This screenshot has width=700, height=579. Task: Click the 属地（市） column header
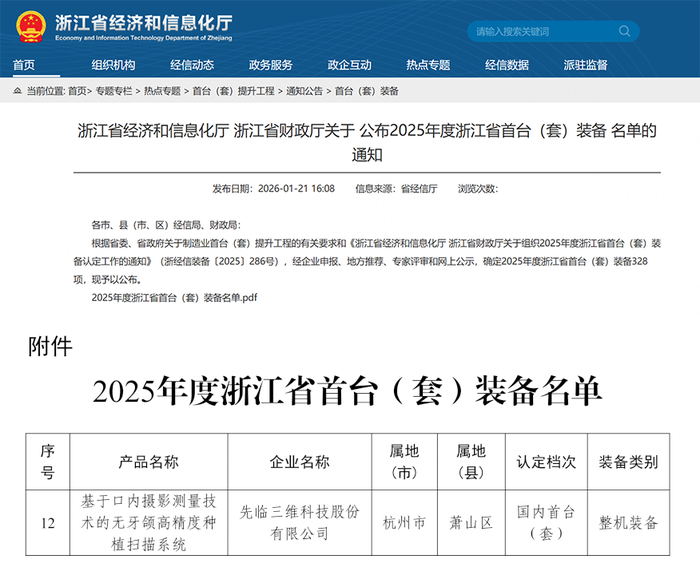[404, 462]
